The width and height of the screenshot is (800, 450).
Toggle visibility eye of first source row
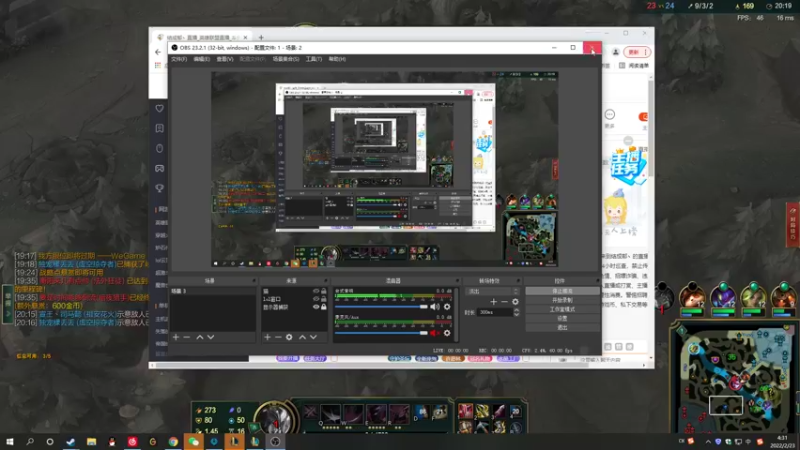[316, 291]
